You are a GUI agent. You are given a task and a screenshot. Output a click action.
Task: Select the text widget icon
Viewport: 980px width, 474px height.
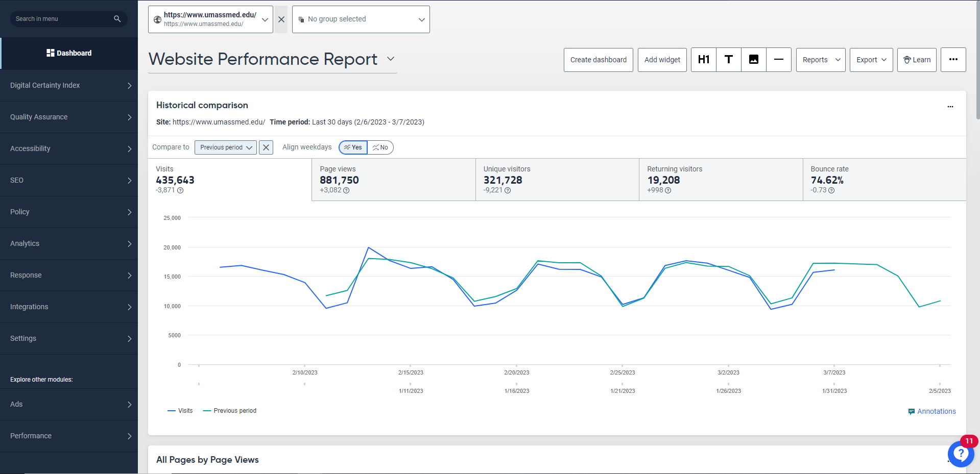[x=728, y=60]
